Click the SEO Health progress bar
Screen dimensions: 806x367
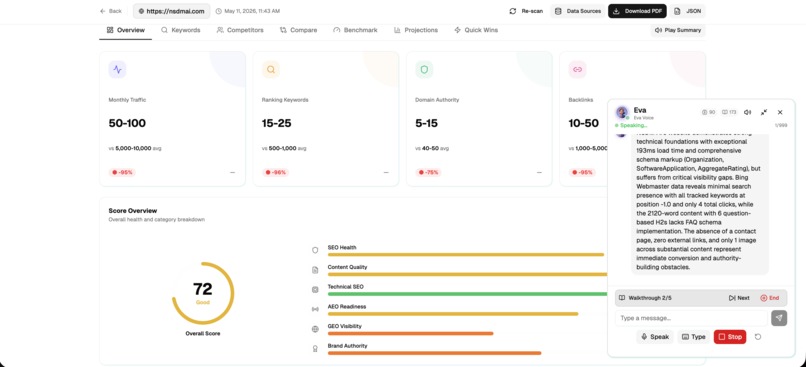(466, 254)
